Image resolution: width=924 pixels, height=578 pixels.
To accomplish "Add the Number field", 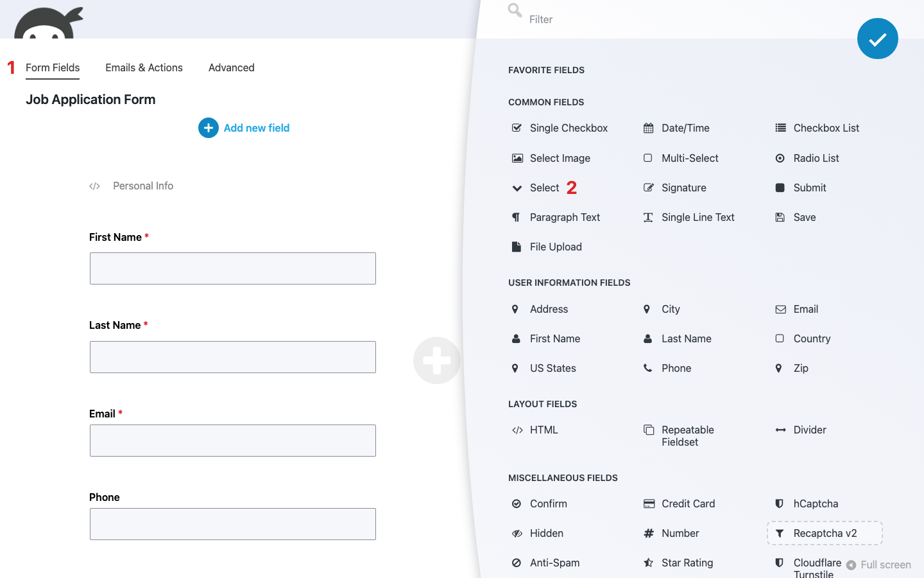I will [x=671, y=533].
